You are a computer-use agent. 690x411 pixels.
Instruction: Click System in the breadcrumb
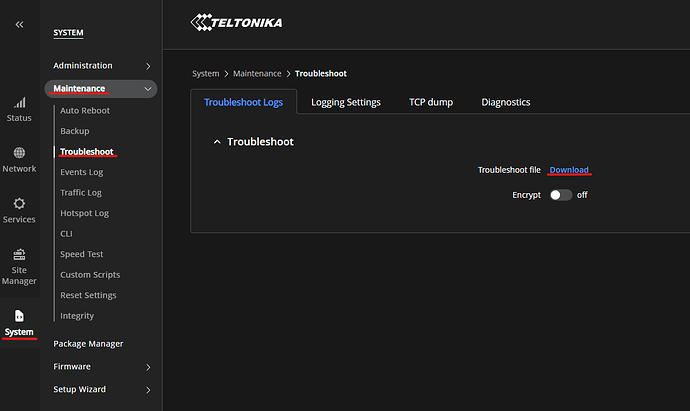[x=206, y=73]
